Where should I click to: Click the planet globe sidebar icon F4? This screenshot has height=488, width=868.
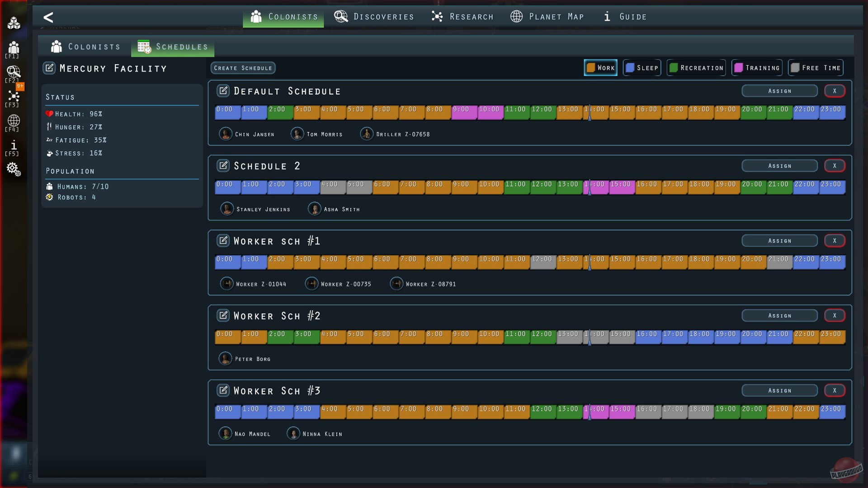pos(14,121)
